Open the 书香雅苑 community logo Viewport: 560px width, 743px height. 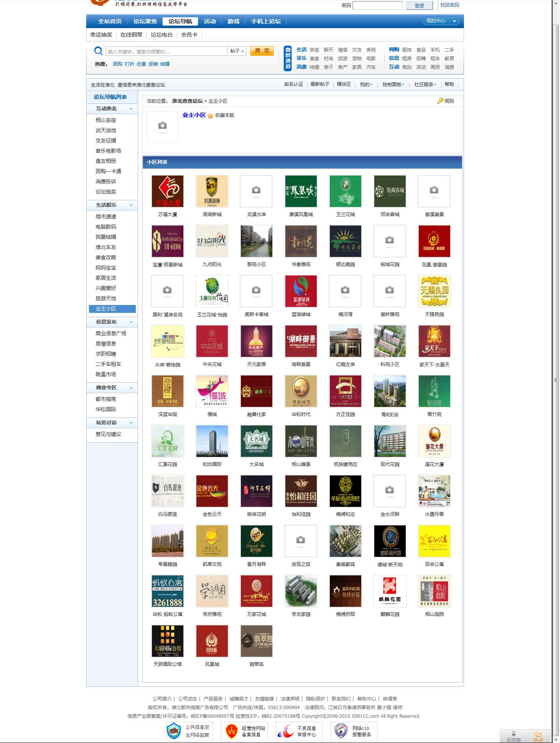(x=301, y=241)
